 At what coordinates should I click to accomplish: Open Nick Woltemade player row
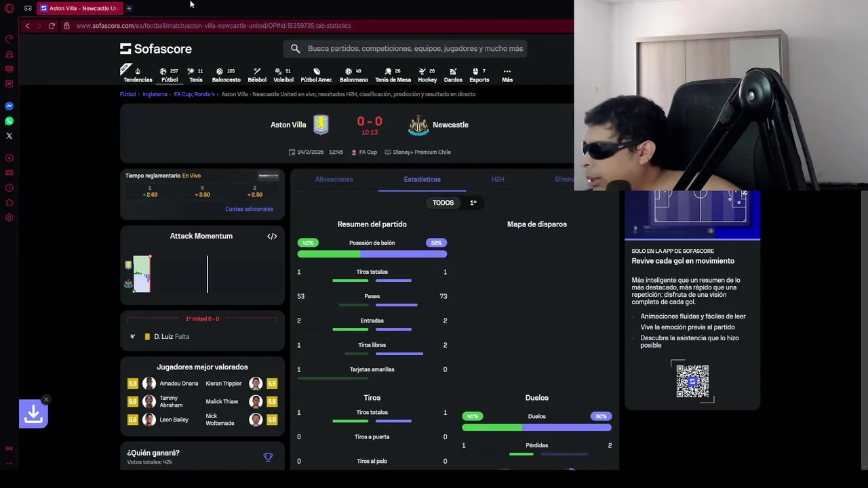tap(241, 420)
